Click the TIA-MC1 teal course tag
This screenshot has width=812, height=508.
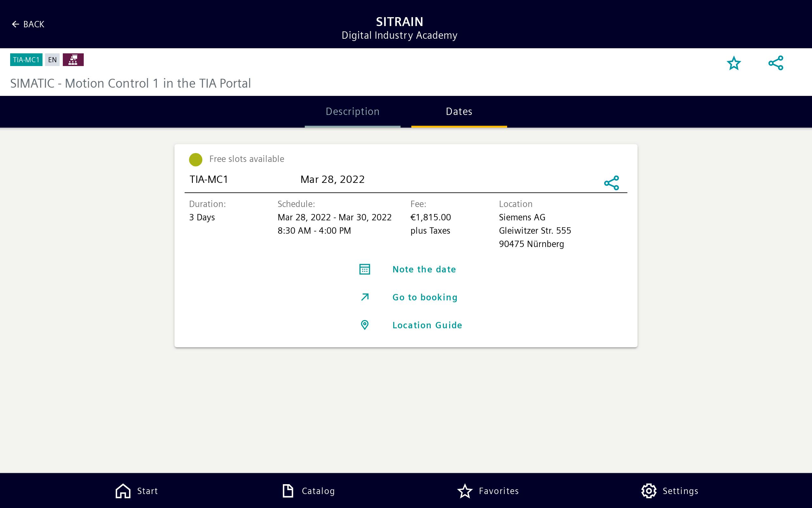(x=26, y=60)
